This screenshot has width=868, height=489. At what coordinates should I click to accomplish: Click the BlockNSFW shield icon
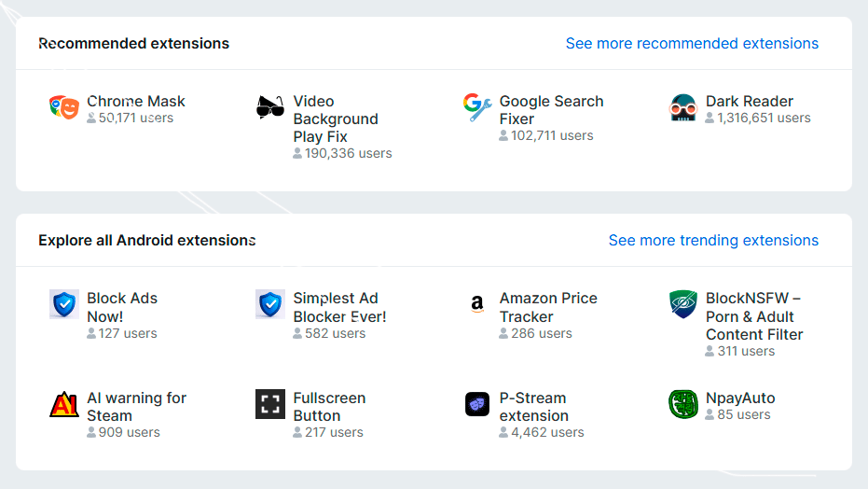(x=683, y=304)
